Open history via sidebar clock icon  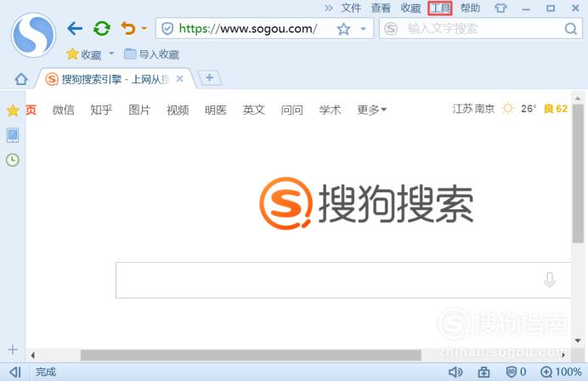click(x=13, y=160)
